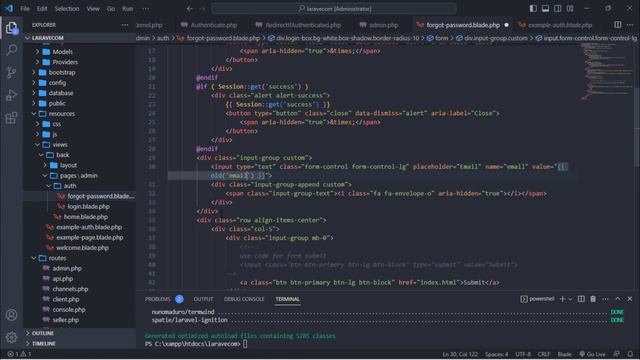
Task: Open the notifications bell in status bar
Action: 630,354
